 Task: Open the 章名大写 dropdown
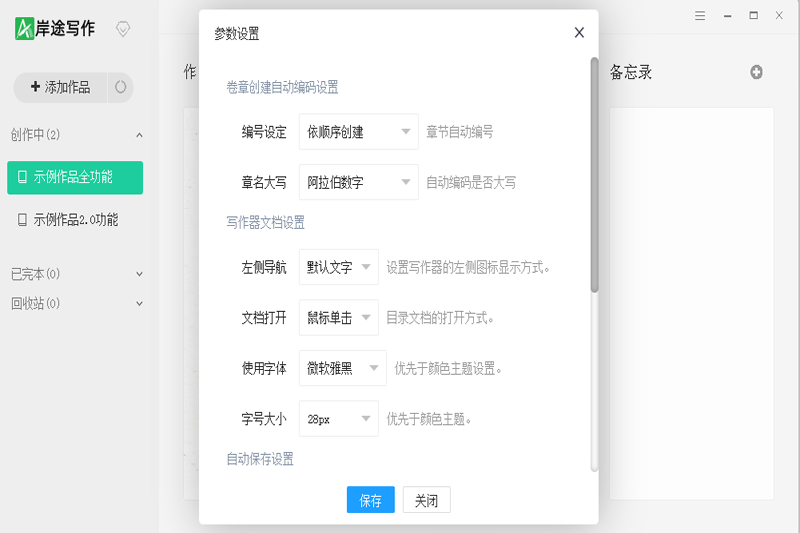[x=359, y=182]
